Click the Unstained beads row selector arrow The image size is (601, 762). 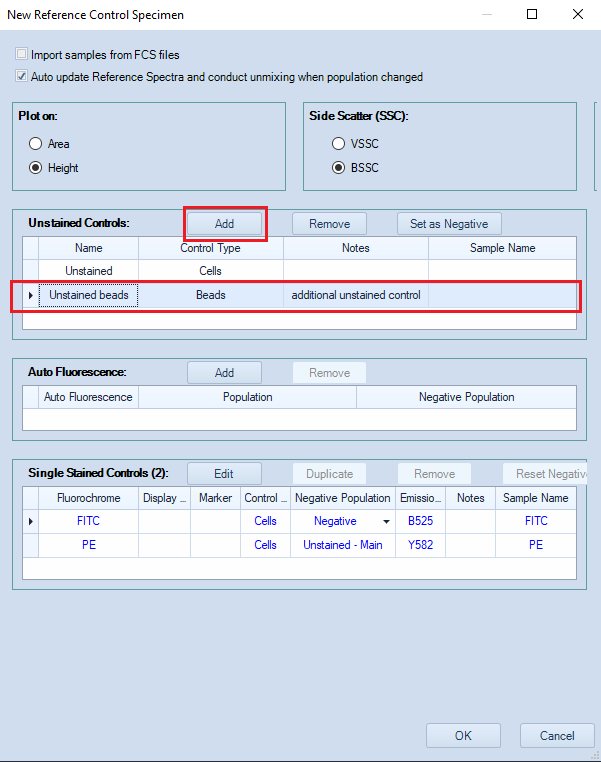[30, 295]
